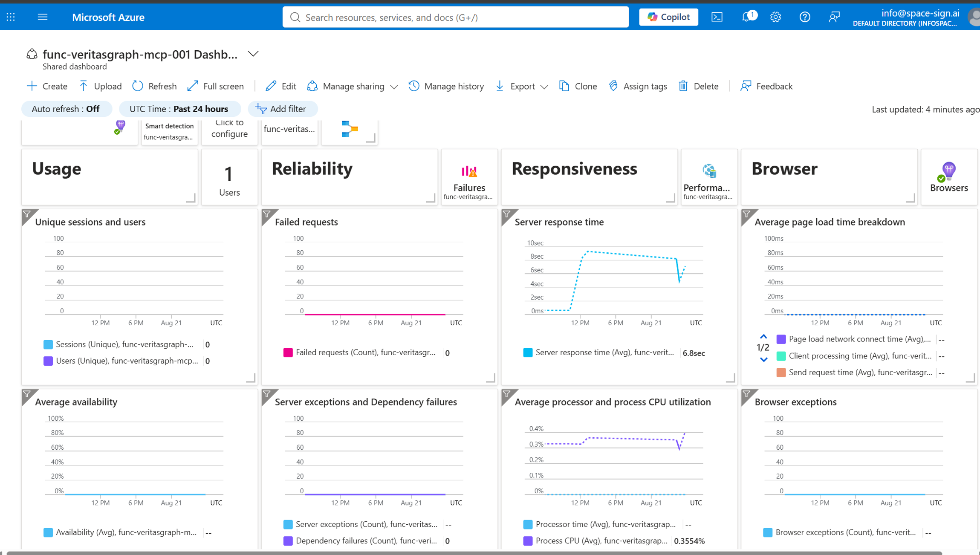980x555 pixels.
Task: Open Assign tags
Action: point(638,86)
